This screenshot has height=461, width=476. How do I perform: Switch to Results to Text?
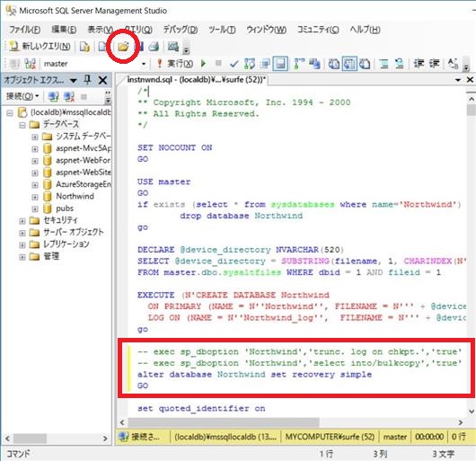334,64
